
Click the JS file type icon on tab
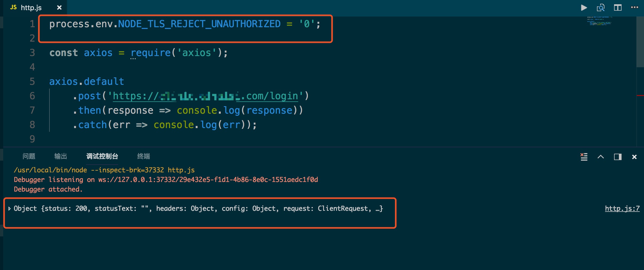(x=13, y=7)
